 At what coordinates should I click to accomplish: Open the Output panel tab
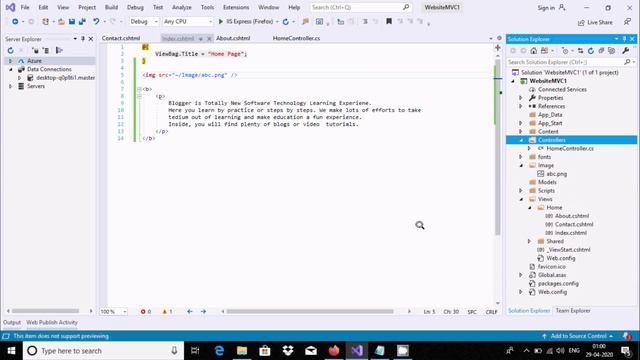tap(12, 322)
